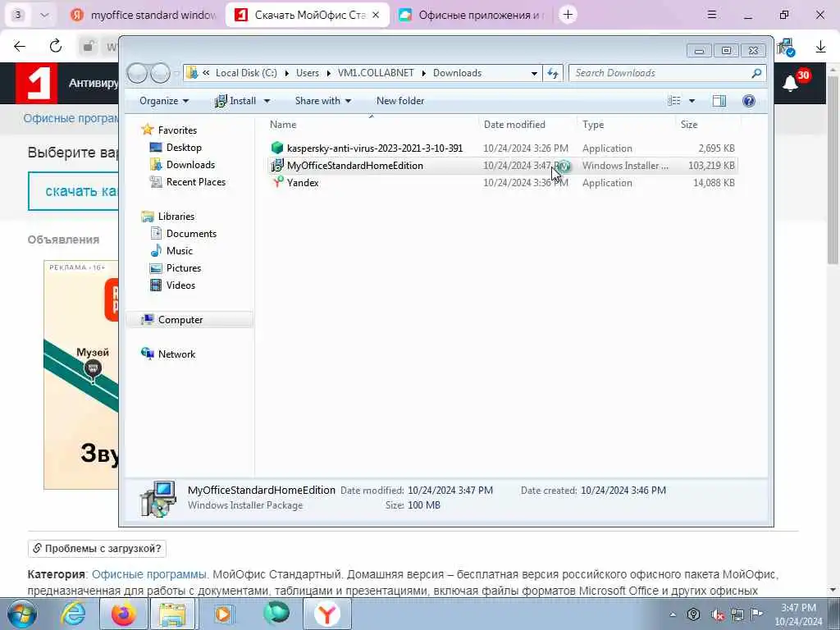Open browser hamburger menu
The height and width of the screenshot is (630, 840).
click(x=712, y=15)
